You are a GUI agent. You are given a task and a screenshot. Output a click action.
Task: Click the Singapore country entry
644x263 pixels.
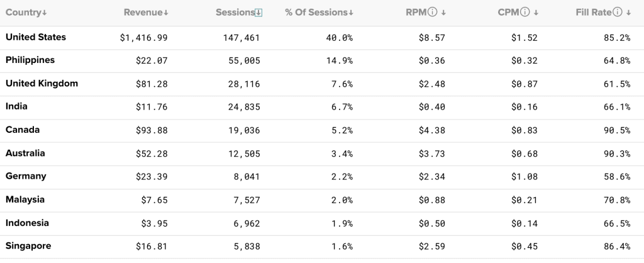point(28,246)
